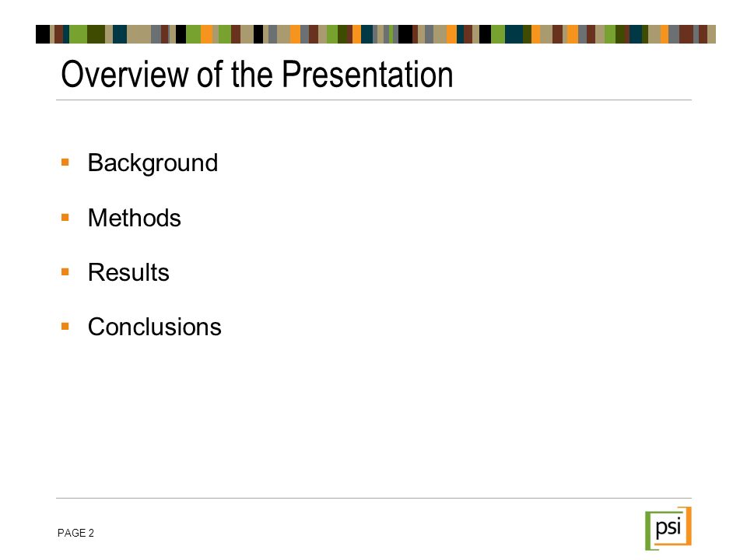Image resolution: width=747 pixels, height=560 pixels.
Task: Select the horizontal line under the title
Action: coord(374,100)
